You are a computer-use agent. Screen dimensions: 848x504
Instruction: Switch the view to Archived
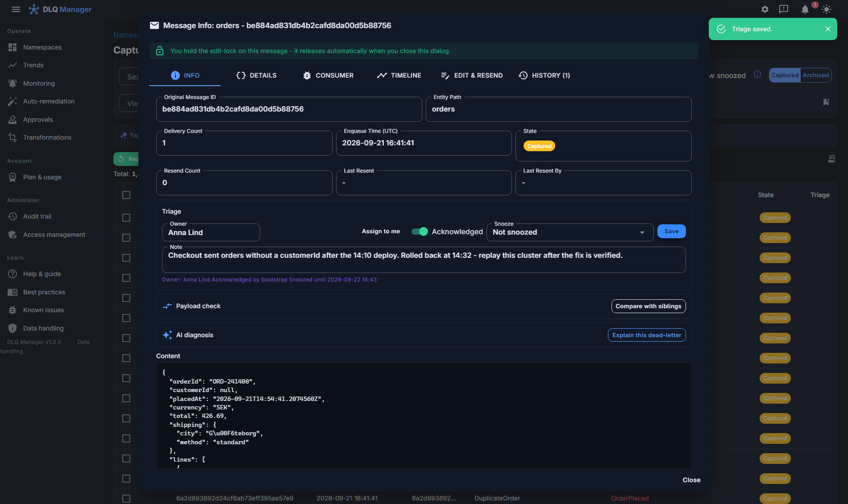[x=815, y=75]
